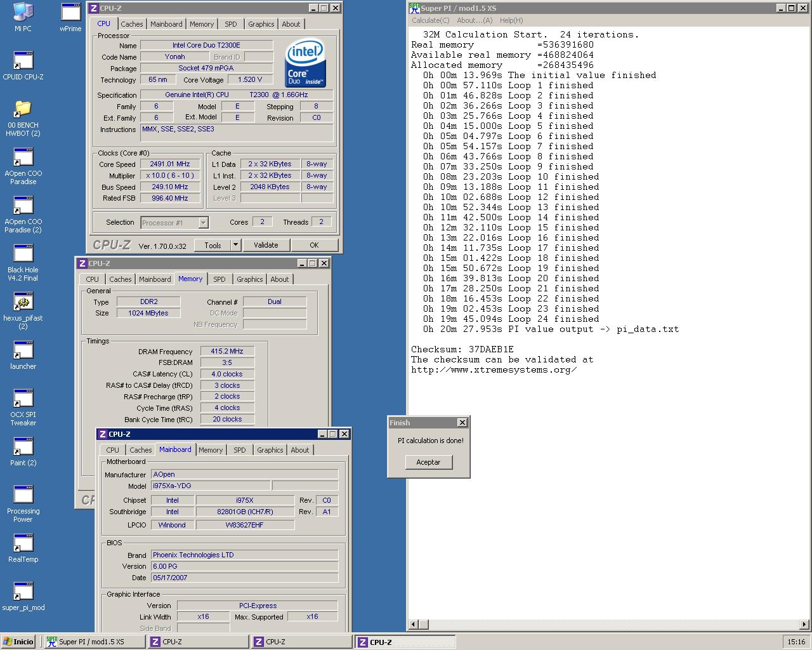Open the Help(H) menu in Super PI
The image size is (812, 650).
[511, 20]
